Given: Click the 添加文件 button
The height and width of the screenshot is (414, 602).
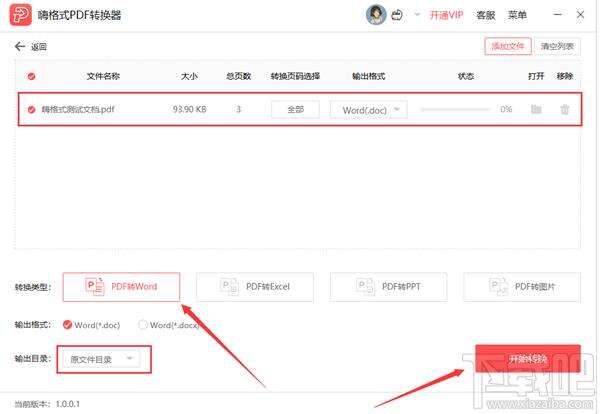Looking at the screenshot, I should point(508,46).
